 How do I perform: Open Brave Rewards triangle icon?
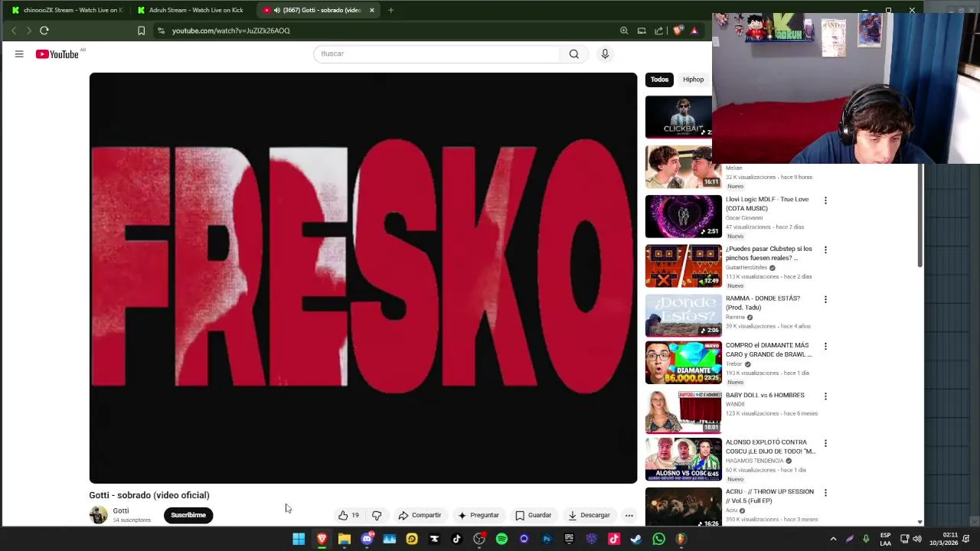(694, 31)
